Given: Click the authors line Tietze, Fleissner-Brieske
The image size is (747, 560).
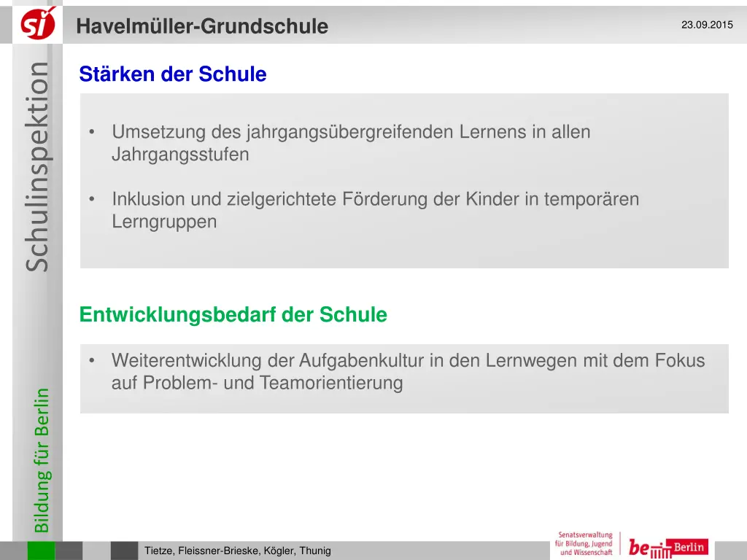Looking at the screenshot, I should 238,551.
